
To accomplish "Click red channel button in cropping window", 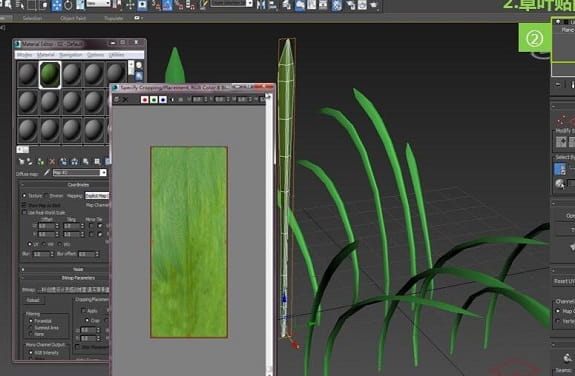I will (144, 99).
